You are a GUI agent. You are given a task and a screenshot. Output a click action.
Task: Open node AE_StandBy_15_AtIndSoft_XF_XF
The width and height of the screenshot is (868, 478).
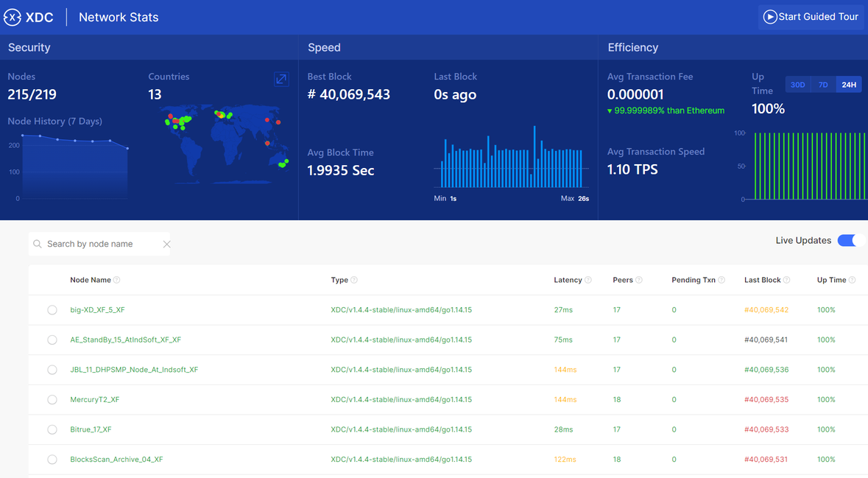pyautogui.click(x=125, y=340)
